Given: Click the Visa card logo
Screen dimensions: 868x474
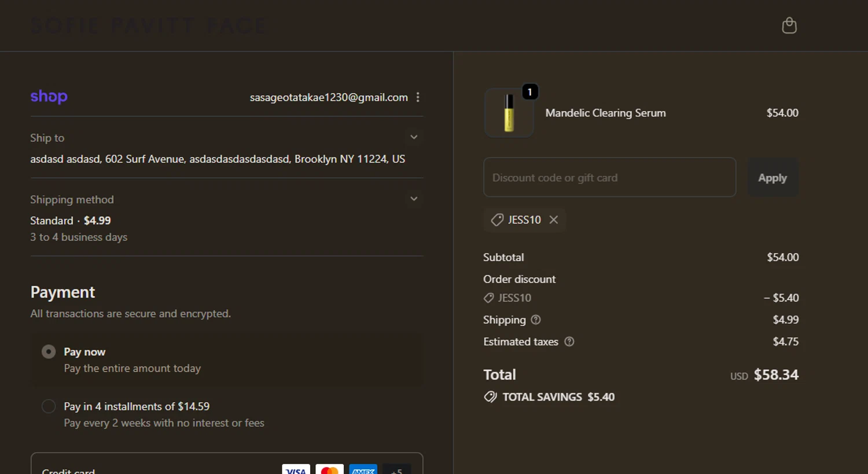Looking at the screenshot, I should [296, 470].
